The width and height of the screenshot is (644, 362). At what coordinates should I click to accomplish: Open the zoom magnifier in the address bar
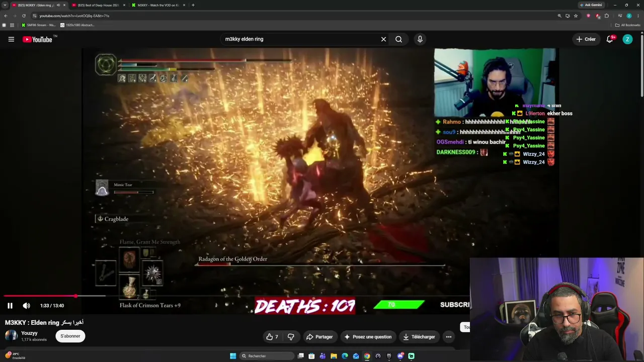tap(559, 16)
